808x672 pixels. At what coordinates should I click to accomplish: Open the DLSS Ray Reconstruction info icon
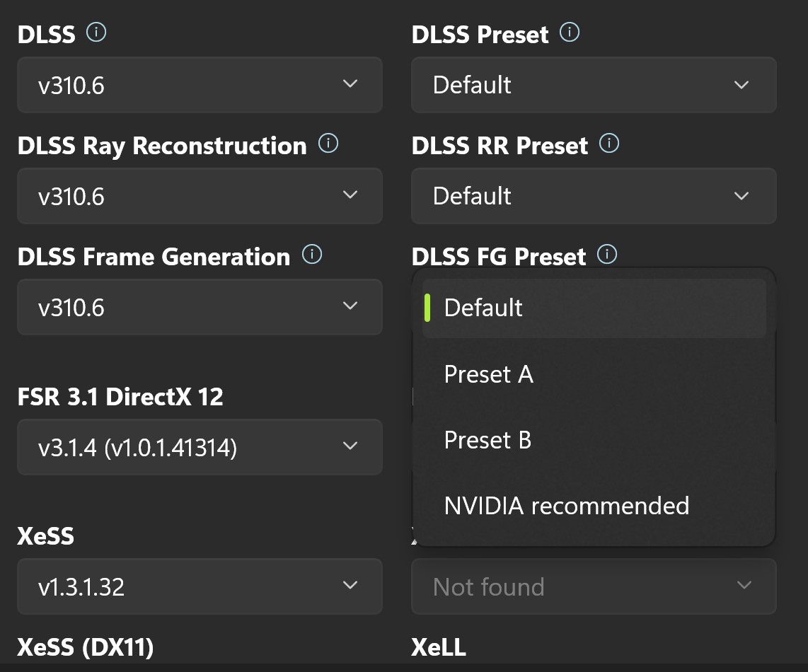tap(328, 144)
